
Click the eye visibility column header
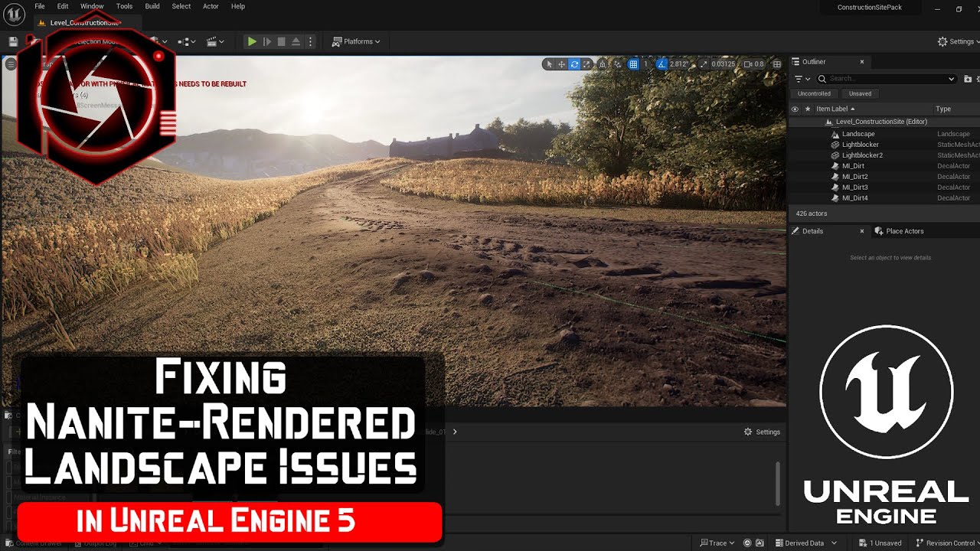pos(795,109)
